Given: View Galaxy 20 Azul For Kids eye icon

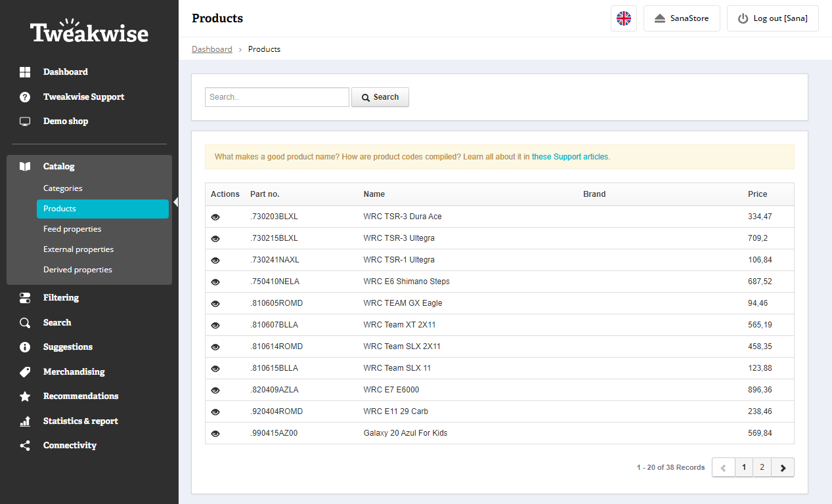Looking at the screenshot, I should coord(215,433).
